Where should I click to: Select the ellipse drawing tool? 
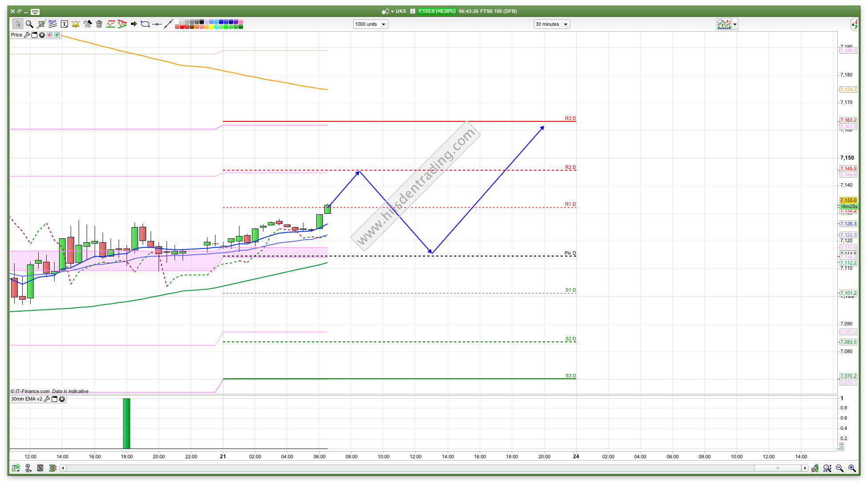pyautogui.click(x=145, y=24)
